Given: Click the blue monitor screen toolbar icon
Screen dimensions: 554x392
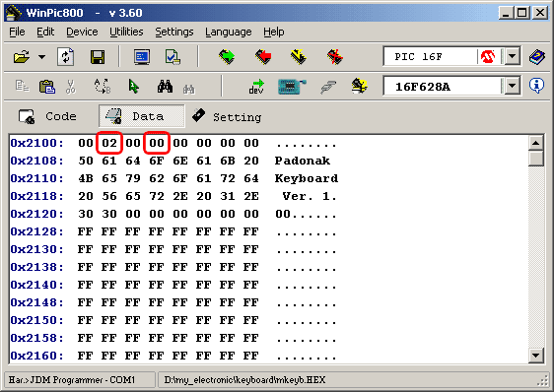Looking at the screenshot, I should (x=142, y=57).
